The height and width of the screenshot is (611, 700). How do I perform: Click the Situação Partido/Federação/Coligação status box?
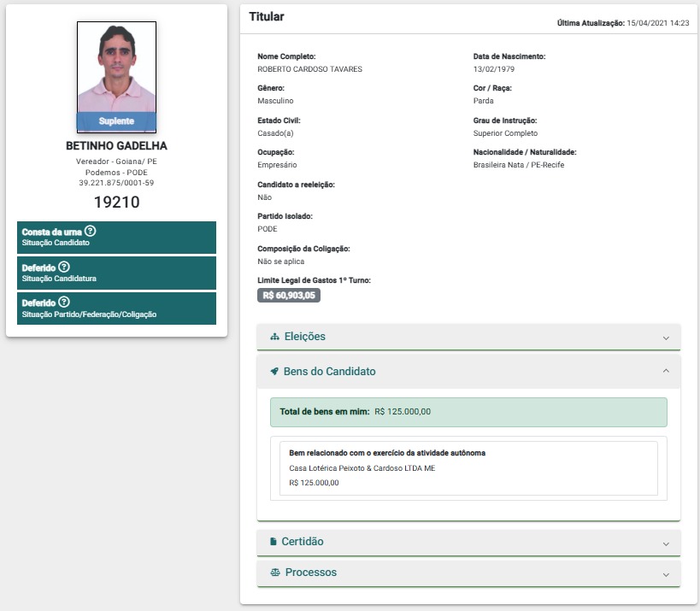[x=116, y=308]
